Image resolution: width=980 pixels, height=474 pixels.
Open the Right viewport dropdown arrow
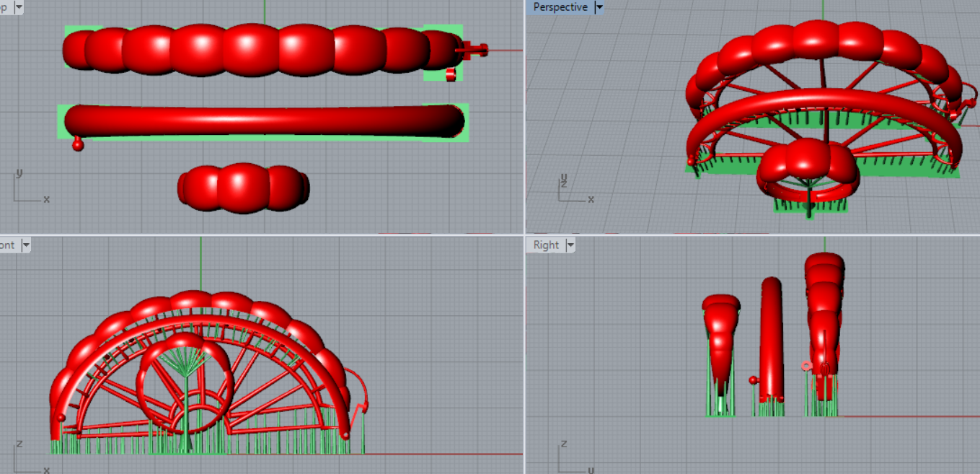[x=570, y=245]
